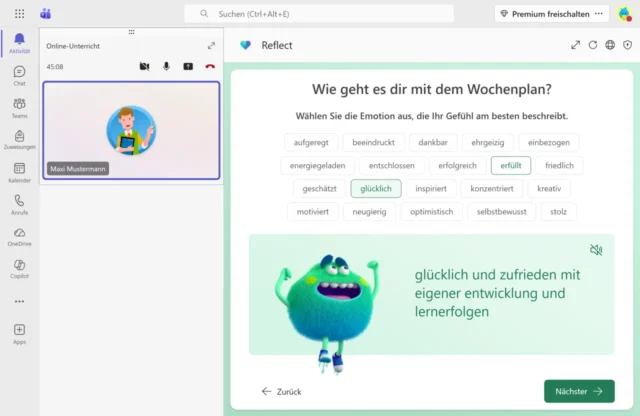The width and height of the screenshot is (640, 416).
Task: Choose selbstbewusst as the emotion
Action: coord(502,211)
